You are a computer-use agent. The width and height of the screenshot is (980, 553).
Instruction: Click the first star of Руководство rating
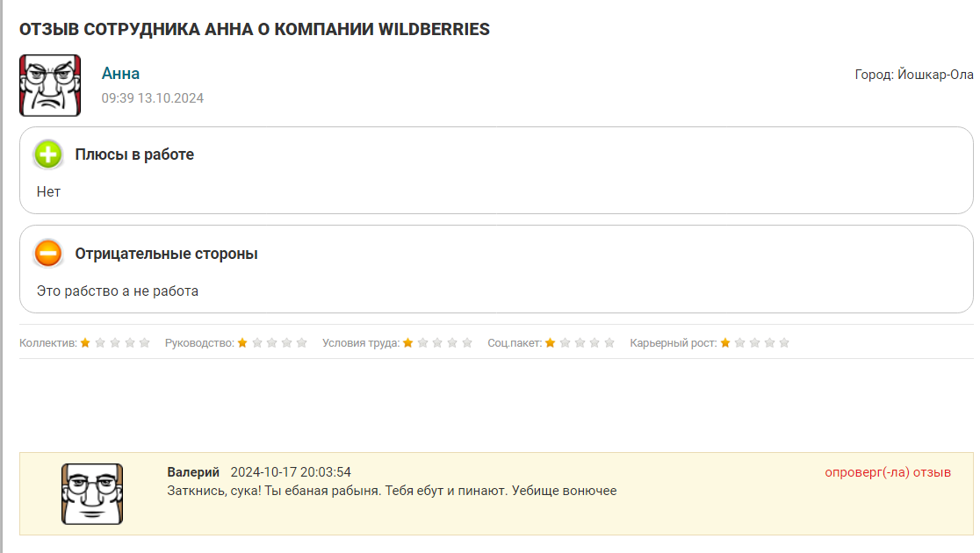click(x=242, y=343)
